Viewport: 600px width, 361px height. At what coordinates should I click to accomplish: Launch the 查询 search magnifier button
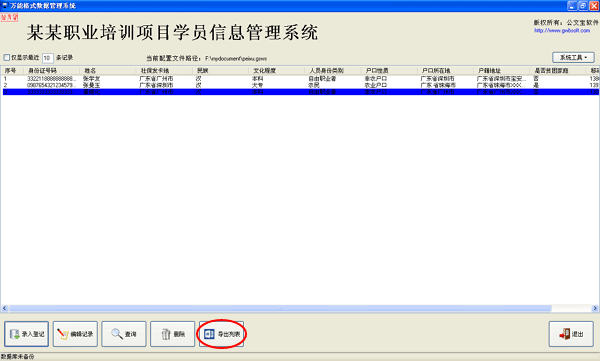(x=124, y=334)
